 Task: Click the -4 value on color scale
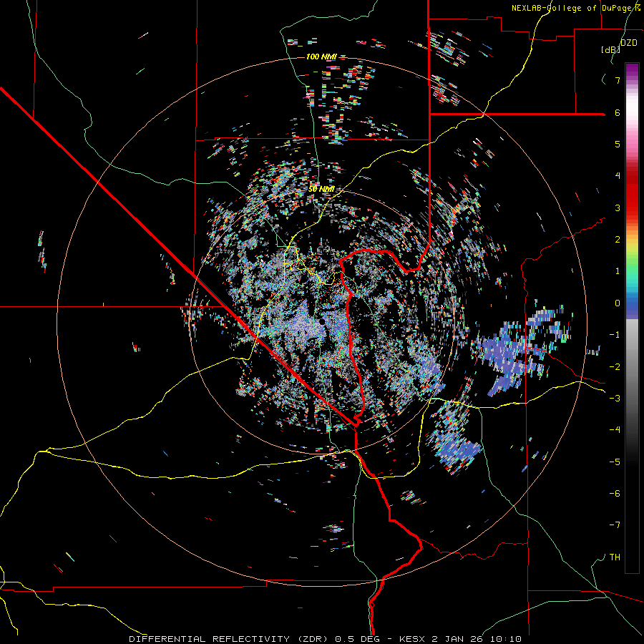615,430
